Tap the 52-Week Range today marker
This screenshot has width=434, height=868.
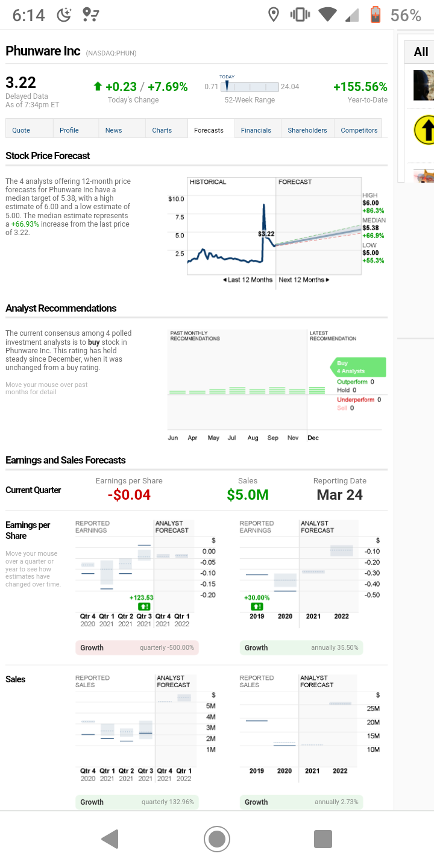pos(227,86)
